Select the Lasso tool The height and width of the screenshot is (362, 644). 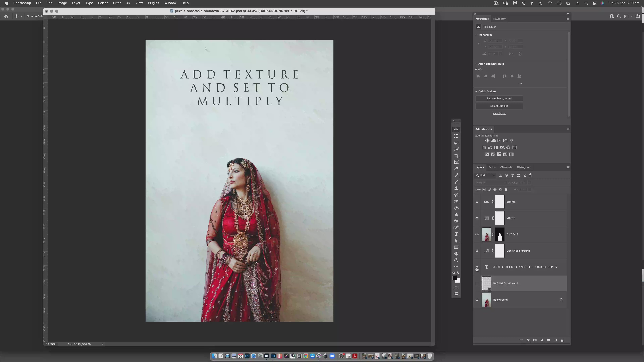click(x=456, y=143)
